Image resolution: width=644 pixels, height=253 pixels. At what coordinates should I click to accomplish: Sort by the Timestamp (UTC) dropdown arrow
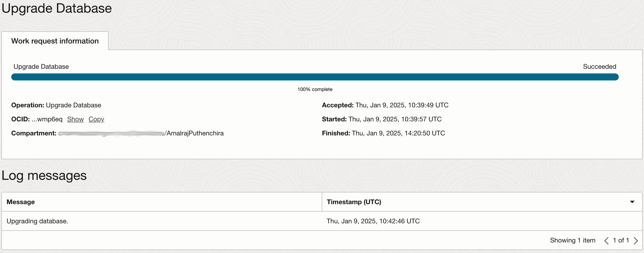[x=632, y=202]
